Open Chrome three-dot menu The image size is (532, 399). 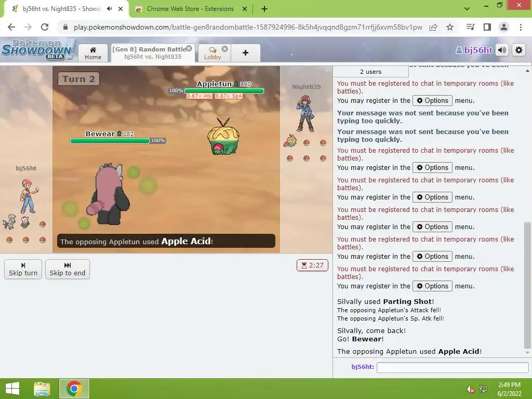coord(521,27)
